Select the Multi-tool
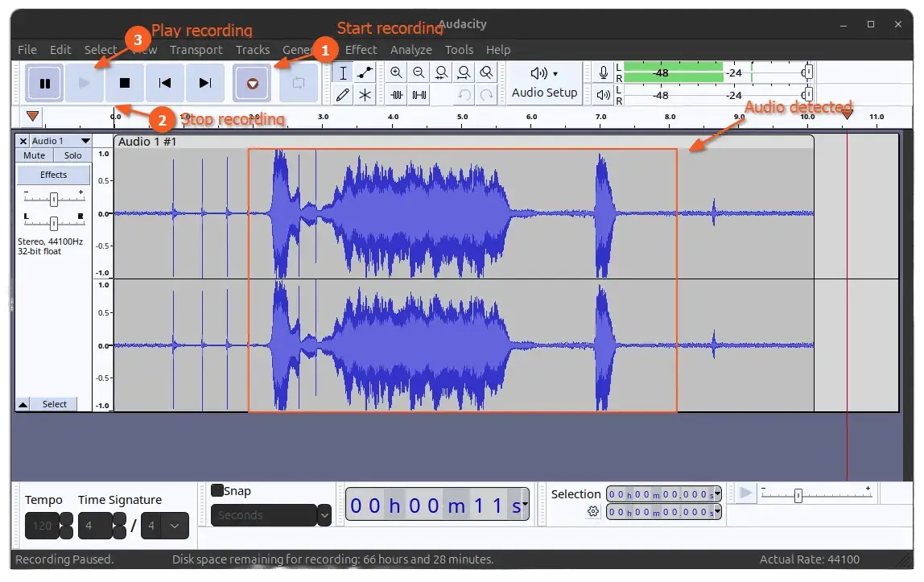Viewport: 924px width, 582px height. [x=365, y=95]
